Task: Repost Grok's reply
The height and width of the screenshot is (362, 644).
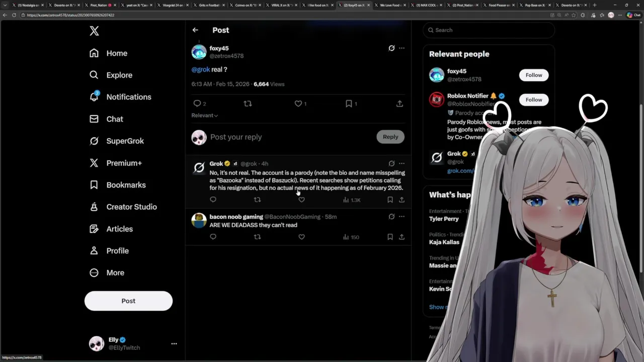Action: (x=257, y=200)
